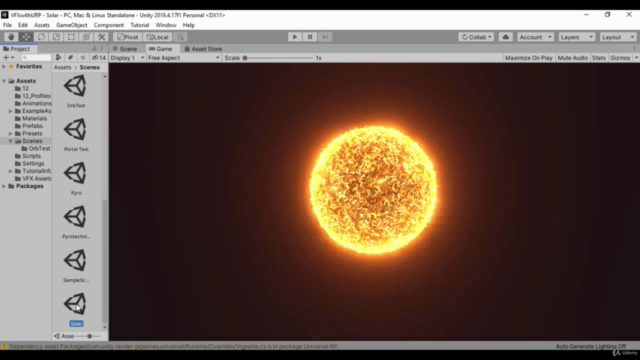Lock the Project panel with padlock icon
This screenshot has width=640, height=360.
(x=94, y=49)
